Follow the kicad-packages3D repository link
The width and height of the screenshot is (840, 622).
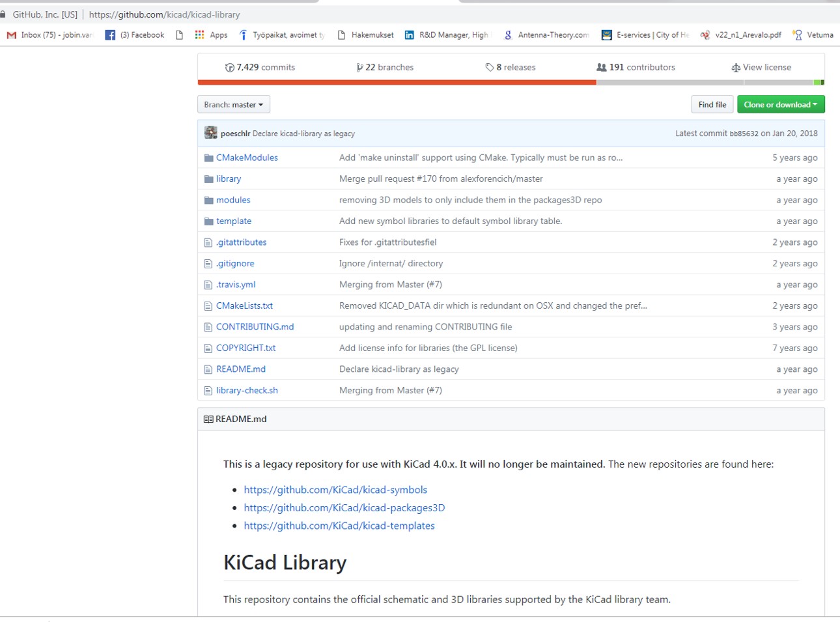point(344,508)
